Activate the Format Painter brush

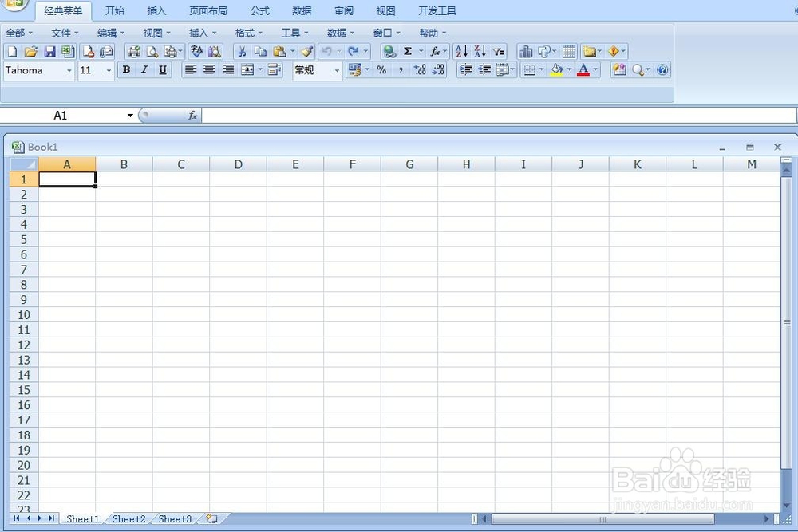pyautogui.click(x=307, y=51)
